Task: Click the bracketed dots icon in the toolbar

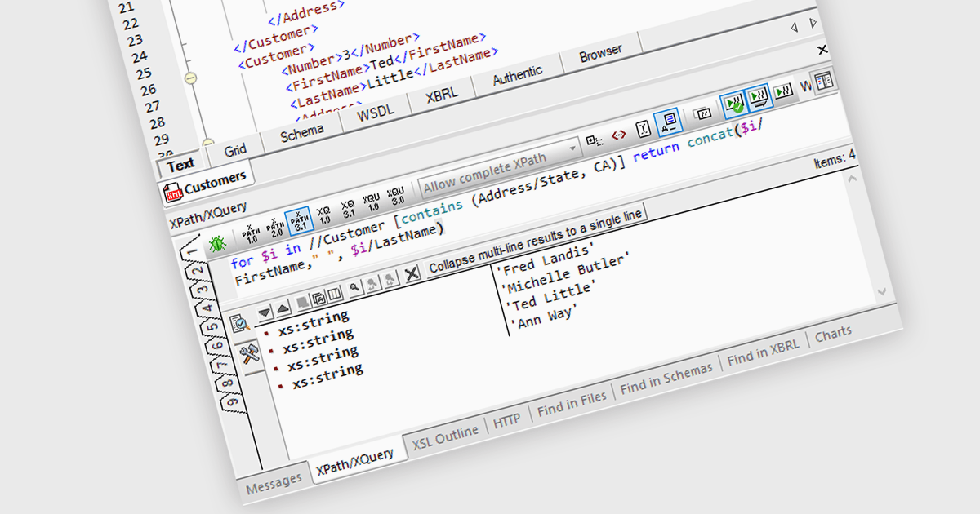Action: click(x=702, y=113)
